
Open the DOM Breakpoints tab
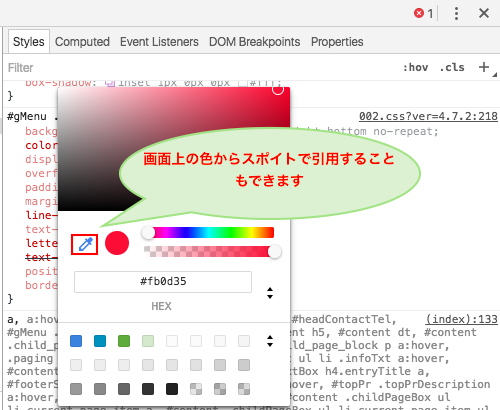click(x=255, y=42)
